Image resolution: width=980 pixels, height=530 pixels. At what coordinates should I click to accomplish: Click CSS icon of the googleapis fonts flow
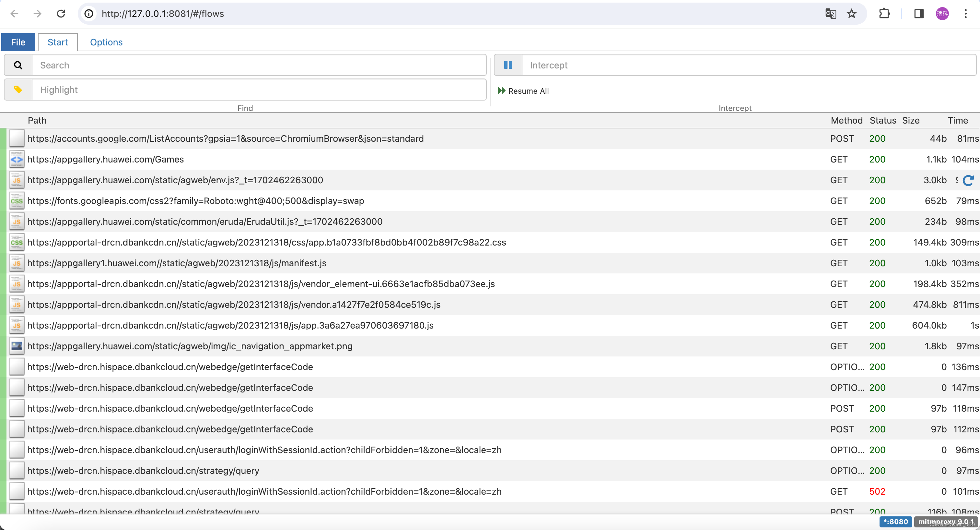point(17,201)
